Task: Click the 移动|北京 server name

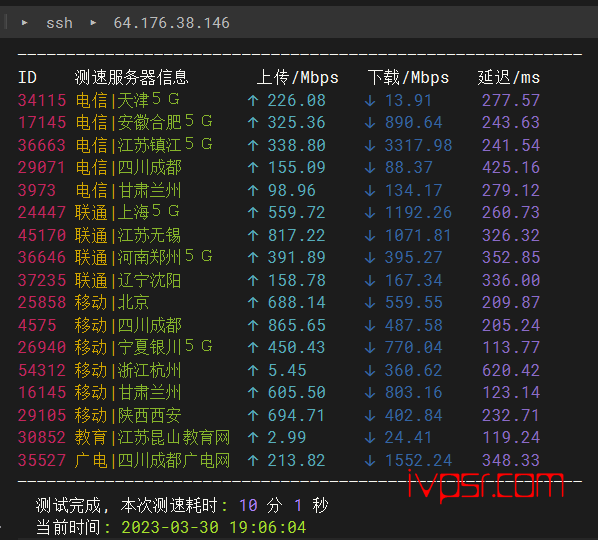Action: click(x=112, y=302)
